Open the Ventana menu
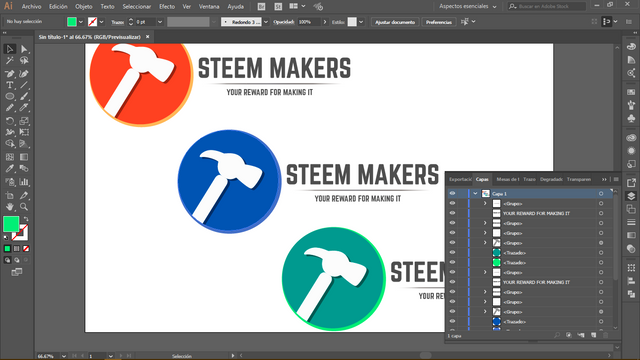The image size is (640, 360). tap(209, 7)
